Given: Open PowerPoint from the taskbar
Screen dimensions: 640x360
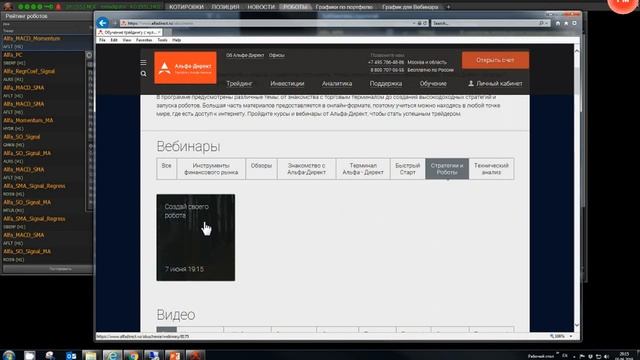Looking at the screenshot, I should coord(175,356).
